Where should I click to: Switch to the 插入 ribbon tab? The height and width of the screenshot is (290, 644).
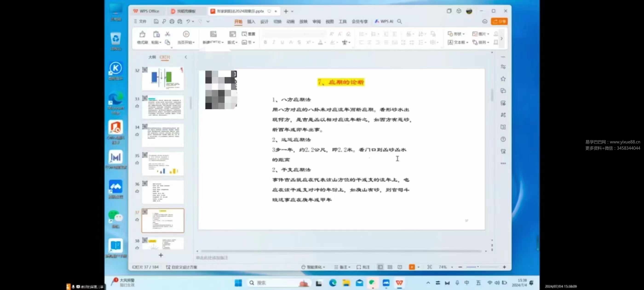click(251, 21)
